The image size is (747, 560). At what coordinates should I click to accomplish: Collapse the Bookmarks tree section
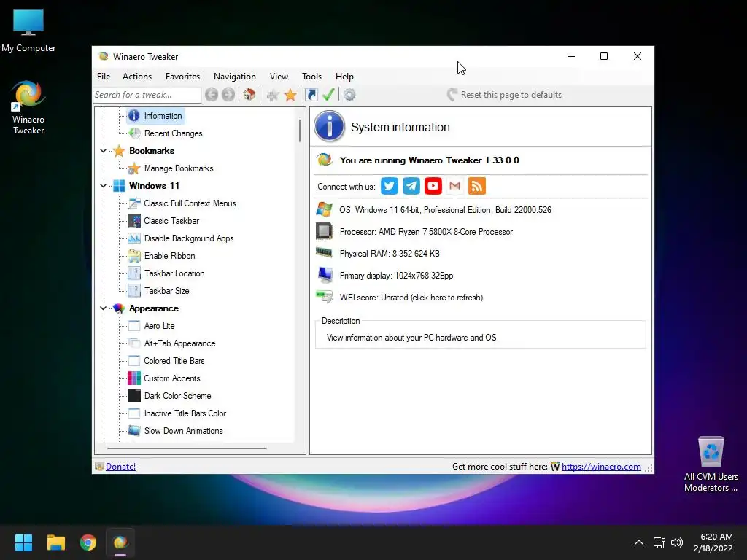pyautogui.click(x=103, y=150)
